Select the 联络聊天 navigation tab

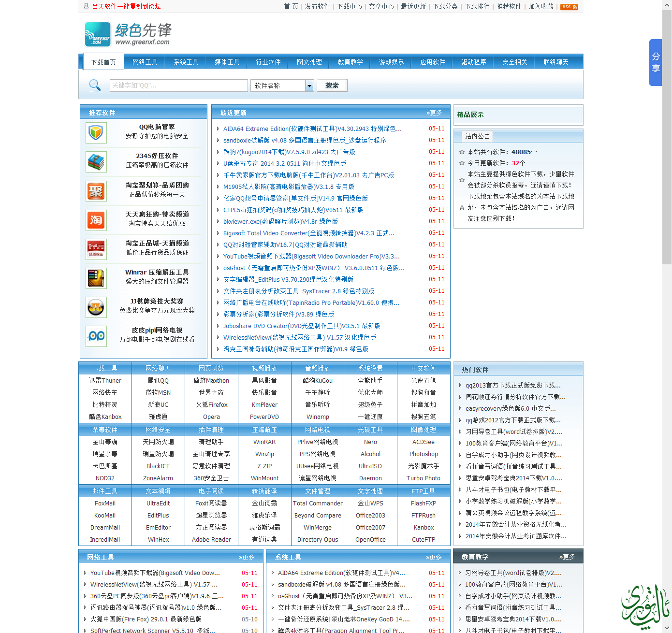pos(556,62)
